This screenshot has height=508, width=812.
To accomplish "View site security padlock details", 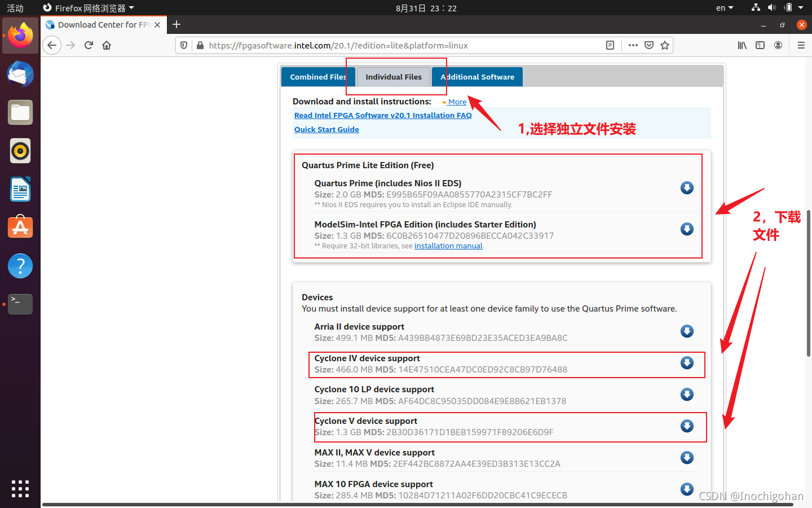I will click(x=200, y=45).
